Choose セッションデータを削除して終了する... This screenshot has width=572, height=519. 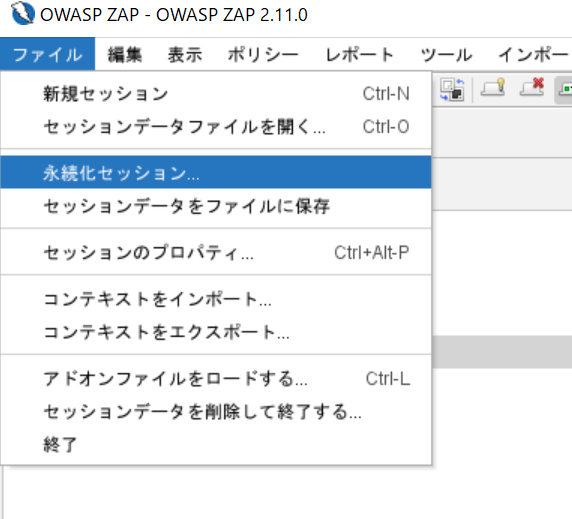point(216,411)
